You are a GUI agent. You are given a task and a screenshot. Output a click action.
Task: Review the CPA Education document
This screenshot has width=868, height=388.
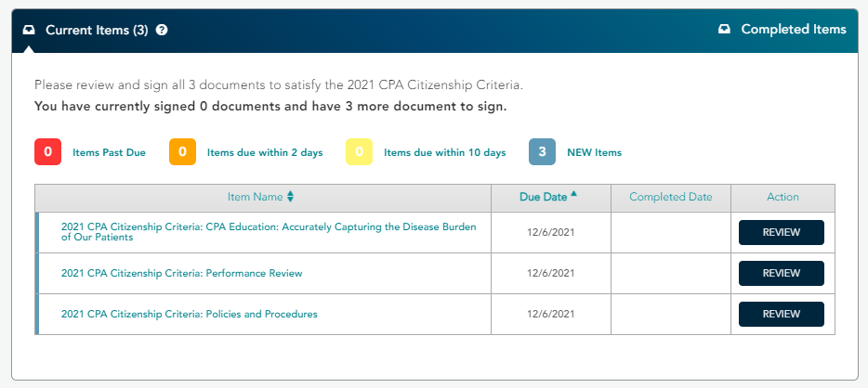[x=781, y=232]
